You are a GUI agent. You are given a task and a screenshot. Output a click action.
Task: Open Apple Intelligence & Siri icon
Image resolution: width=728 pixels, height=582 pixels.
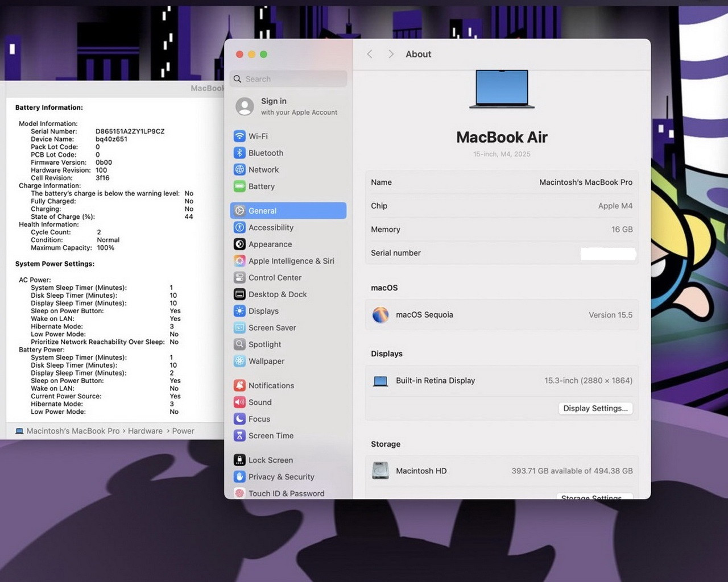[x=239, y=261]
